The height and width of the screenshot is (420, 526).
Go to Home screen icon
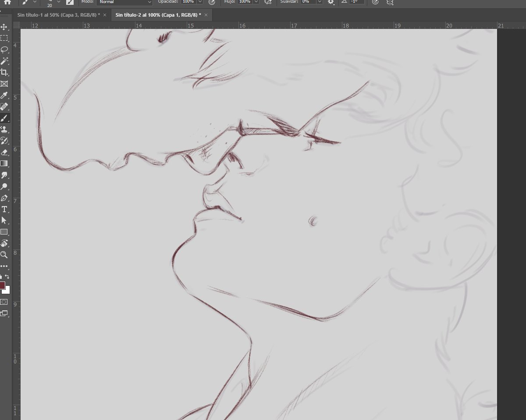7,2
